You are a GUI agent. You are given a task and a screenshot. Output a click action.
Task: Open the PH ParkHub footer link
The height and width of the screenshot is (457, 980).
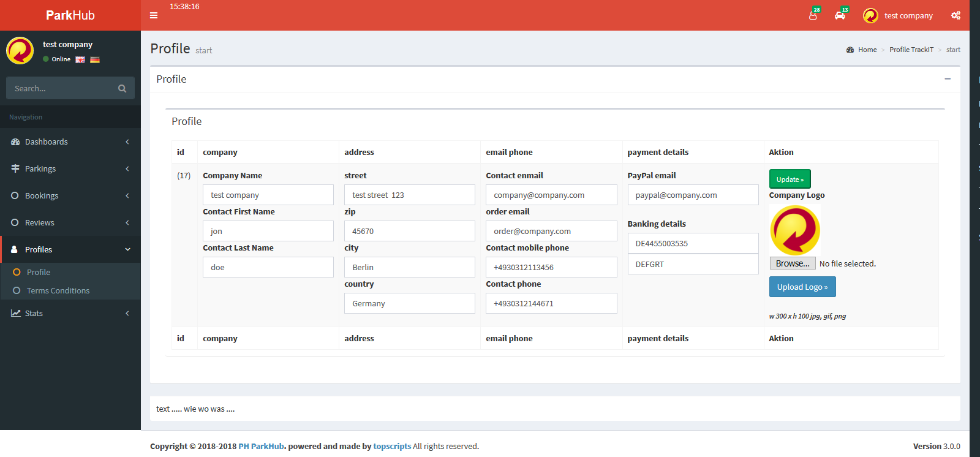[261, 446]
